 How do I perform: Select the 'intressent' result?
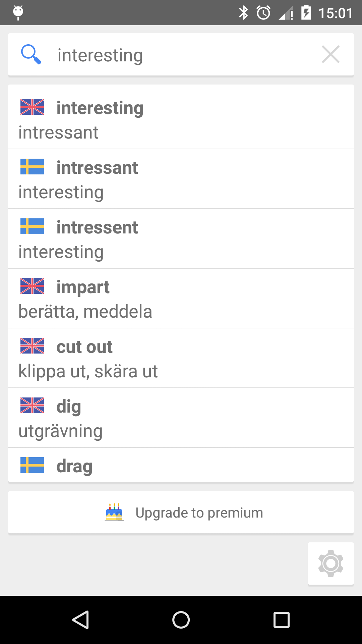point(181,239)
